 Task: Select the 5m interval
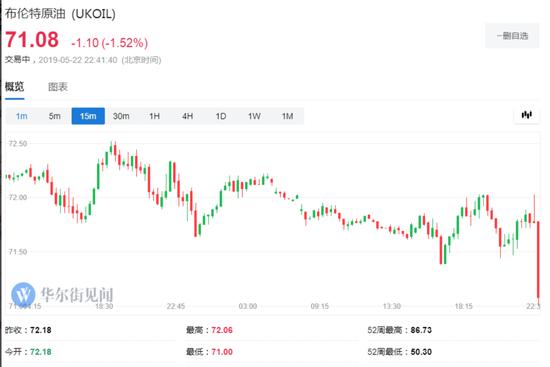point(55,116)
